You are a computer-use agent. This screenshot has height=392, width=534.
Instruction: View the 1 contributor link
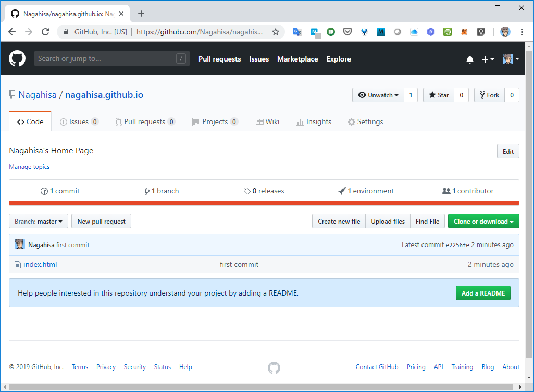(x=468, y=191)
